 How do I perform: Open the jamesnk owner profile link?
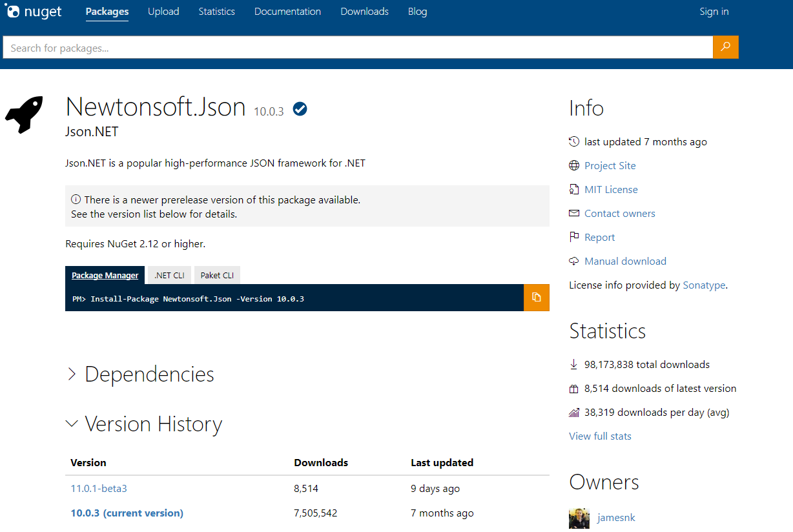(x=617, y=518)
